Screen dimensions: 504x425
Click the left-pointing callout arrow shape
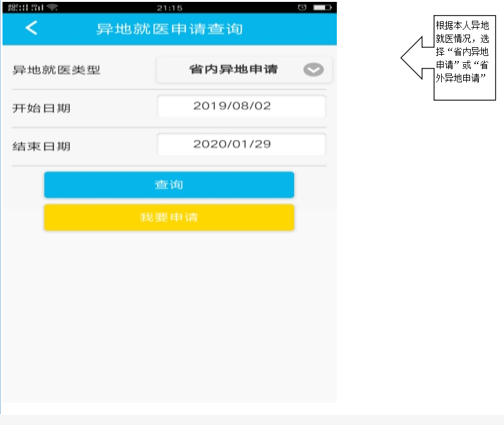pos(417,58)
